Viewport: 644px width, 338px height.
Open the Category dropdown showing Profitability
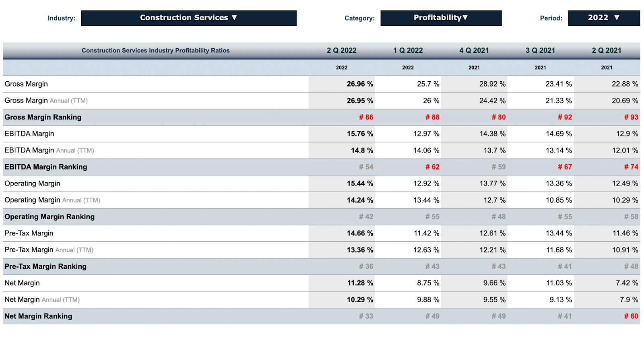coord(441,18)
